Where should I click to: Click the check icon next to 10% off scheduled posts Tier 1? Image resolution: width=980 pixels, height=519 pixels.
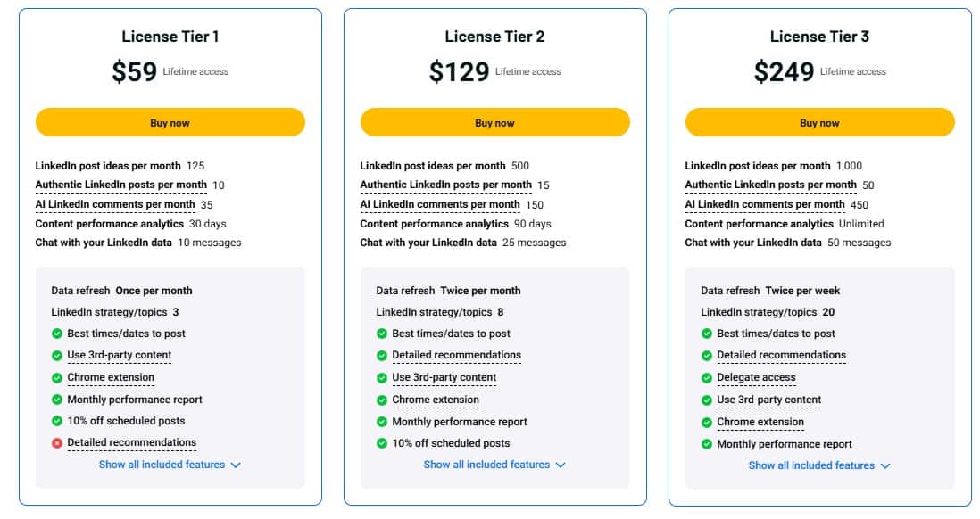click(59, 421)
